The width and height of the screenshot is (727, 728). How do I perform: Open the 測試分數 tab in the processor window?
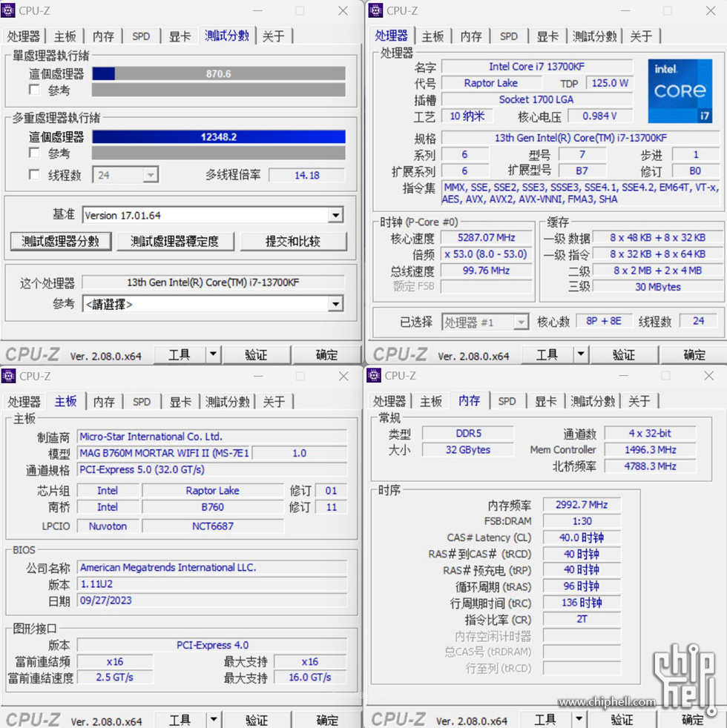click(x=594, y=36)
